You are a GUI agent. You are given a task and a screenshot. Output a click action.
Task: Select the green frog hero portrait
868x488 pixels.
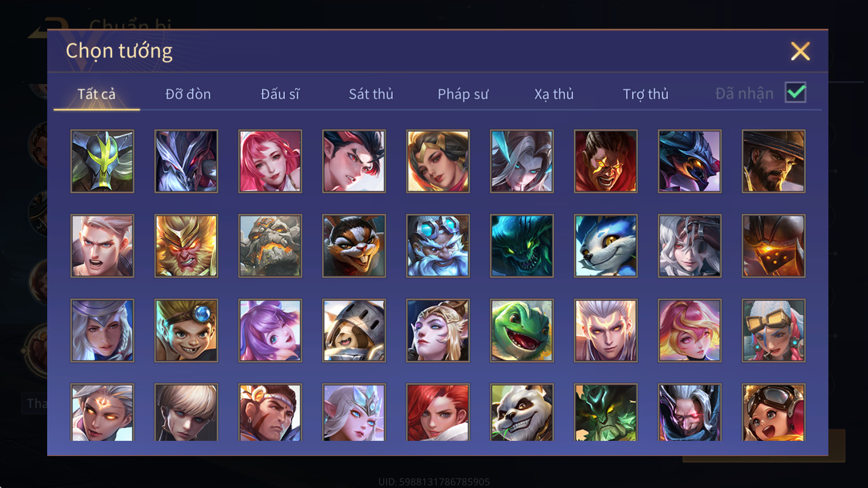click(x=522, y=330)
